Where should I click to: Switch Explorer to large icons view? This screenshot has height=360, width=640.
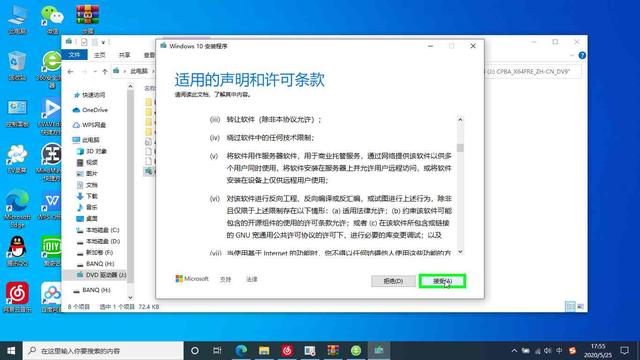(x=580, y=307)
